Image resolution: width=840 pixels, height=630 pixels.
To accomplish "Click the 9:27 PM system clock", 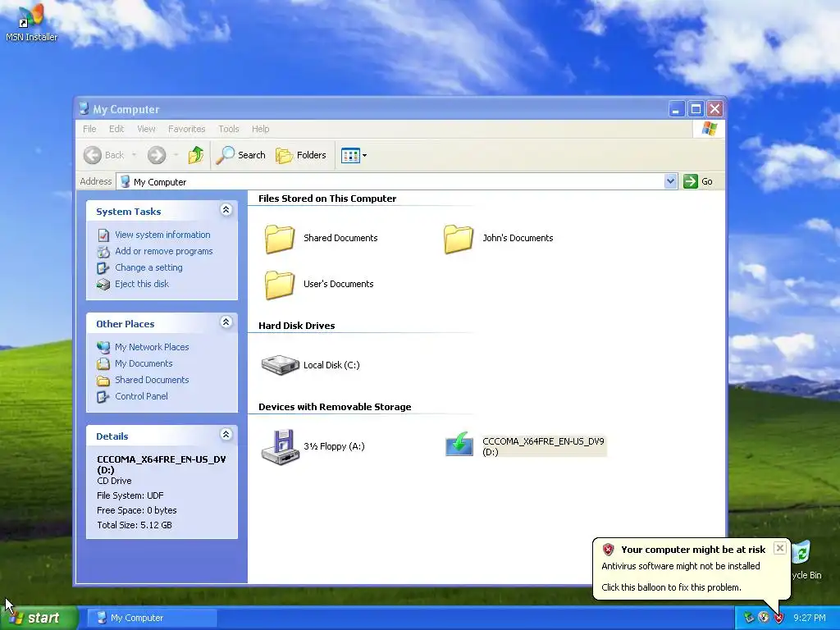I will coord(809,618).
